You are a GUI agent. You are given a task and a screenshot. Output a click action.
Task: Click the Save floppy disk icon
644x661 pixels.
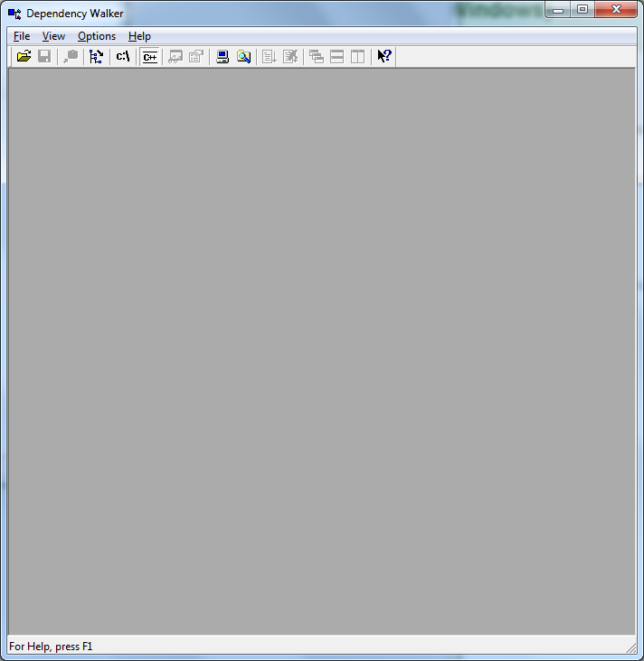[x=44, y=56]
